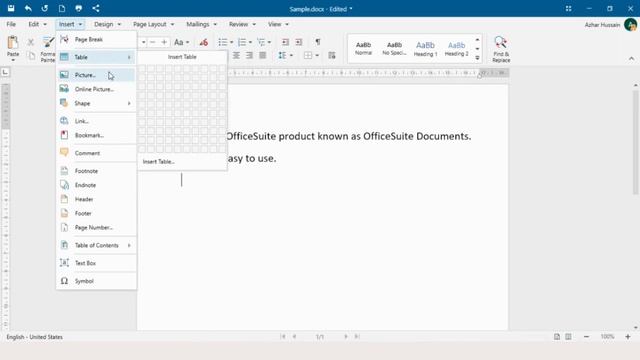Center-align the paragraph
The width and height of the screenshot is (640, 360).
coord(236,56)
